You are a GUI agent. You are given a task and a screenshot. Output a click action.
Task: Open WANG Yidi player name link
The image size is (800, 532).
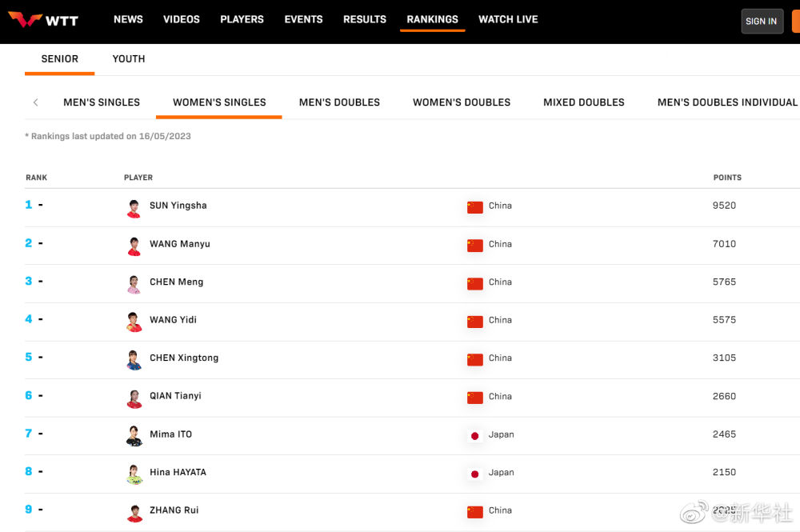tap(173, 320)
